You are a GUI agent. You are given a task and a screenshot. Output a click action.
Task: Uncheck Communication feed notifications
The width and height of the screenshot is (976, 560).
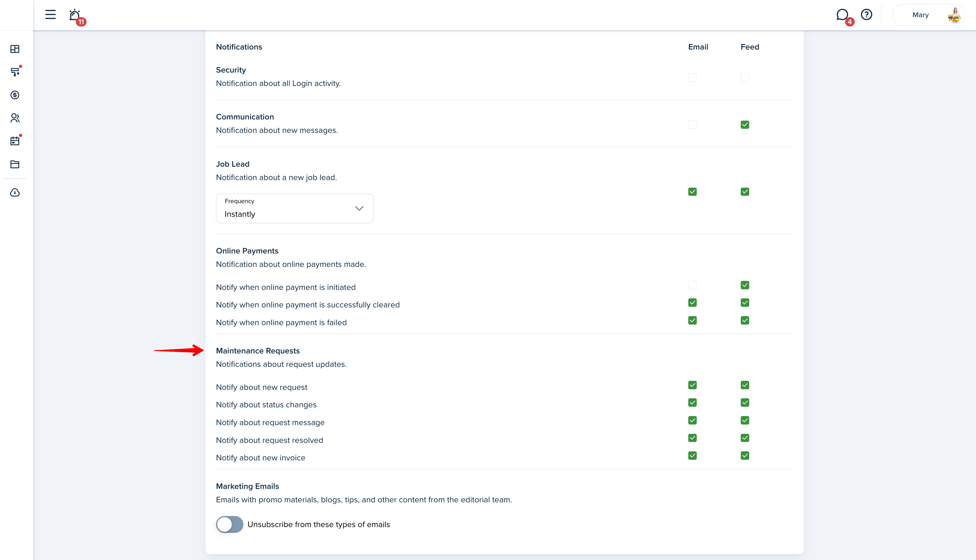point(745,125)
